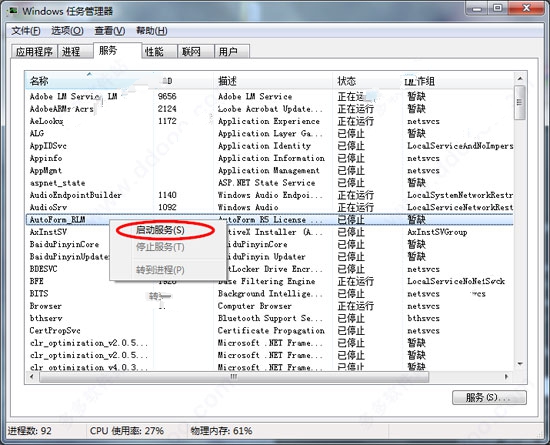Sort by the 工作组 column header
The height and width of the screenshot is (445, 550).
click(458, 81)
